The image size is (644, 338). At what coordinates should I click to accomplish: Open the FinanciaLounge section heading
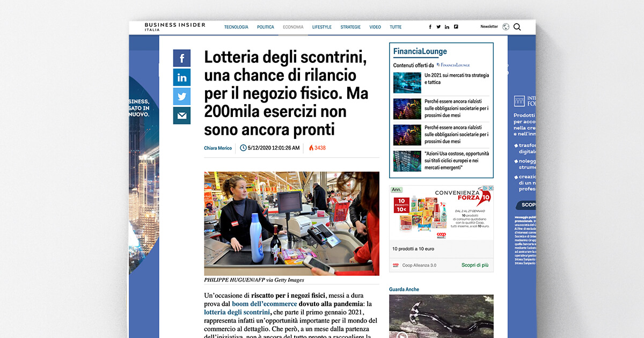[x=420, y=52]
